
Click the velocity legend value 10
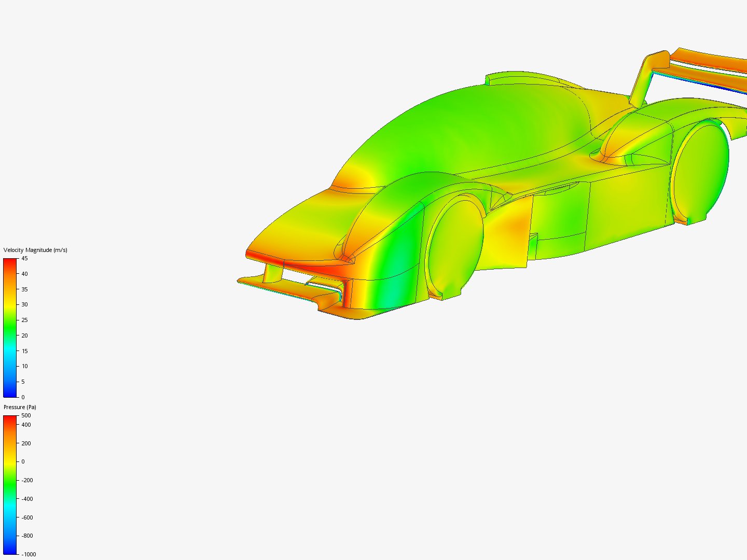pos(24,366)
